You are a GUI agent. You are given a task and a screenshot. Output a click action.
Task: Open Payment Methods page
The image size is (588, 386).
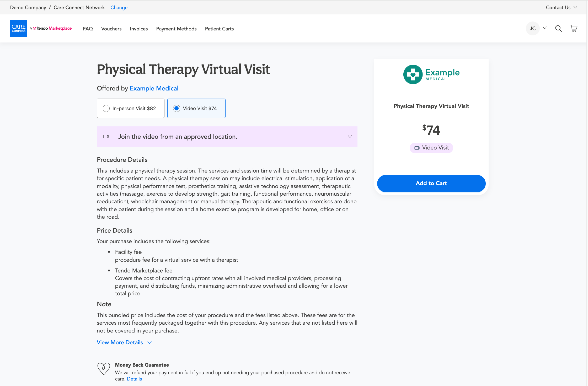click(176, 29)
